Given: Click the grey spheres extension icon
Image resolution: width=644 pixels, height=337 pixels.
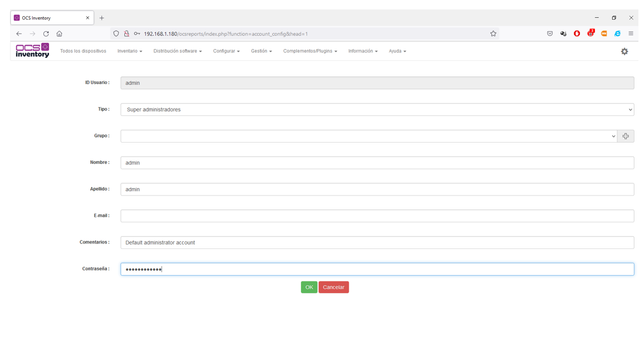Looking at the screenshot, I should (x=563, y=33).
